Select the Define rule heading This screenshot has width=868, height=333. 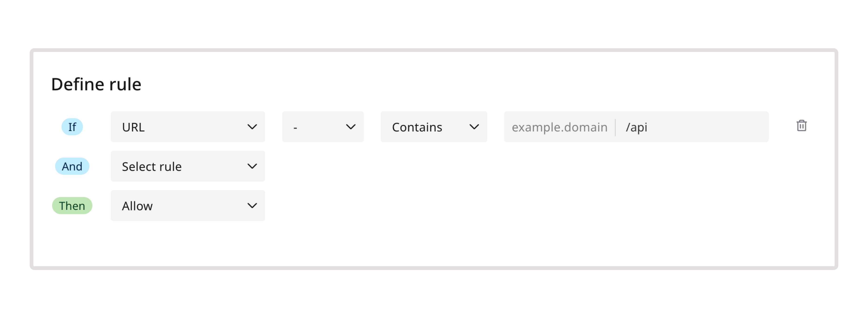click(x=96, y=84)
